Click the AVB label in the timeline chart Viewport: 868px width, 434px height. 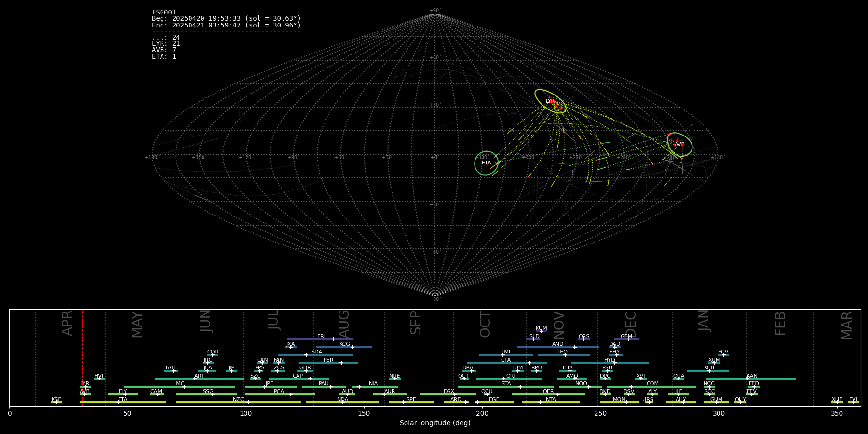coord(85,392)
